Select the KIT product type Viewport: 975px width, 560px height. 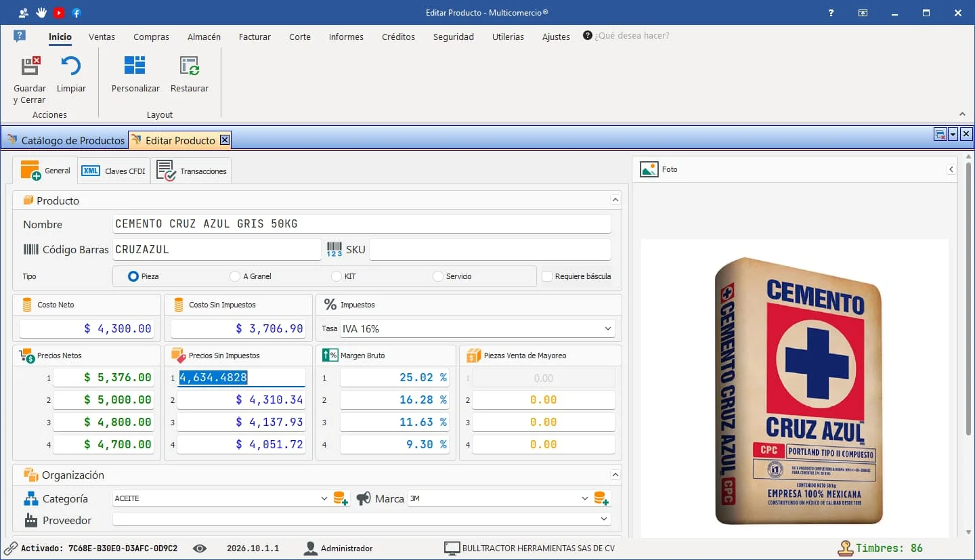pyautogui.click(x=337, y=276)
